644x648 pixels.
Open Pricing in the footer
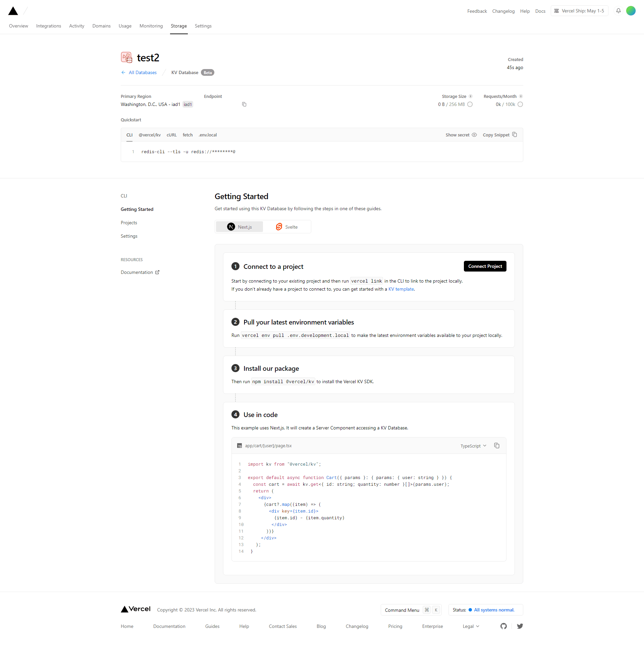[395, 626]
